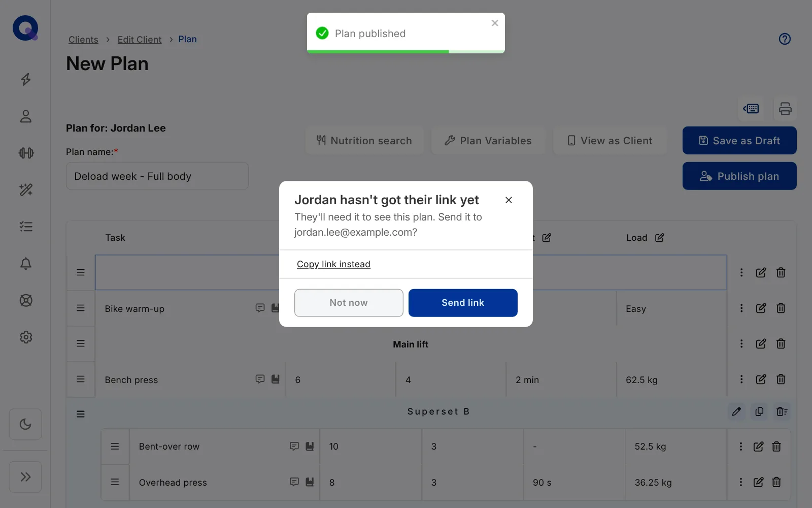Open dumbbell exercises sidebar icon
The width and height of the screenshot is (812, 508).
pos(26,153)
